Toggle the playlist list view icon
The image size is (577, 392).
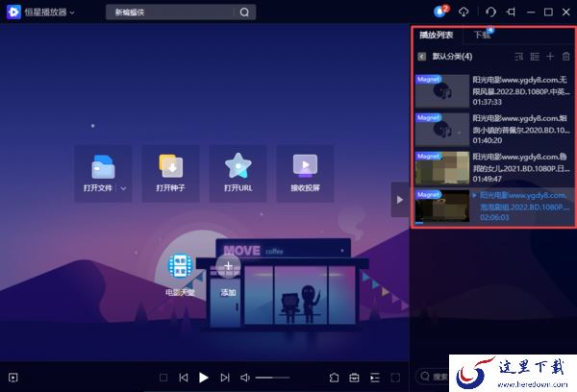pyautogui.click(x=535, y=57)
